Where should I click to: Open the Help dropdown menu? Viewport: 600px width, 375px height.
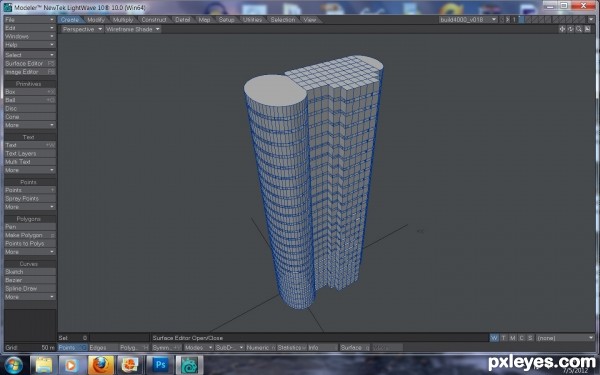point(30,45)
